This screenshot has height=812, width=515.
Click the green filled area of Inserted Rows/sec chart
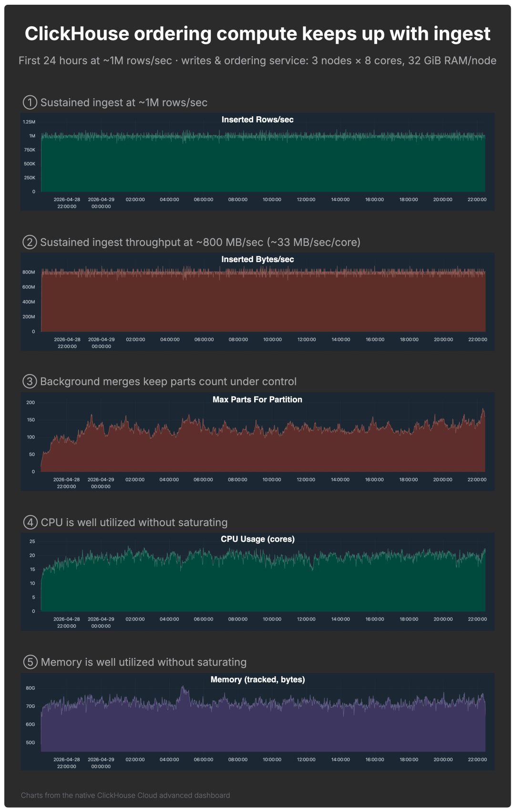[x=263, y=164]
